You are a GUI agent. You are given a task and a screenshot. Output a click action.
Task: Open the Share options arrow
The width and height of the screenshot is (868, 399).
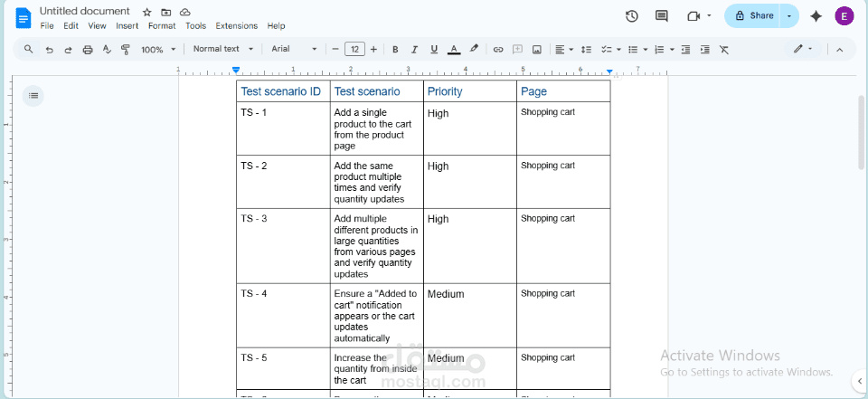coord(789,16)
